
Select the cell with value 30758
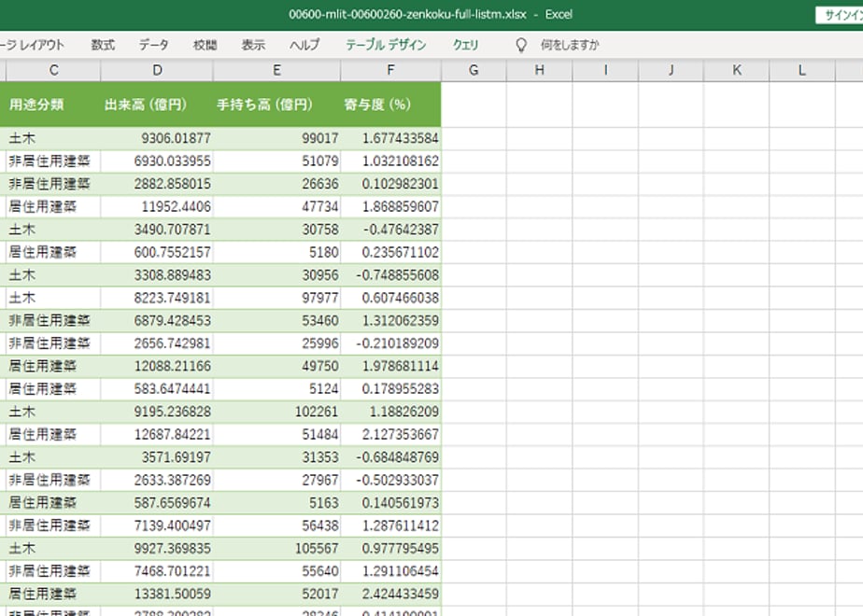click(276, 230)
